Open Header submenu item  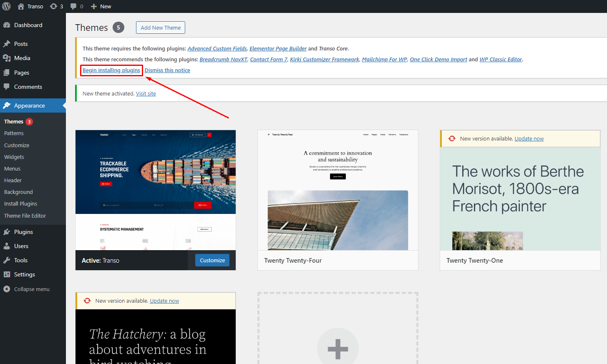click(13, 180)
